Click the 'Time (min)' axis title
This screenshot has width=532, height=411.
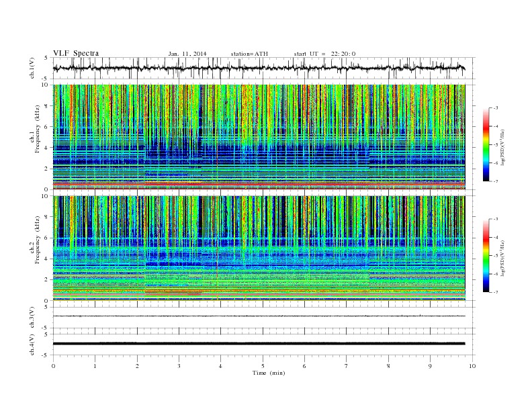click(x=269, y=373)
